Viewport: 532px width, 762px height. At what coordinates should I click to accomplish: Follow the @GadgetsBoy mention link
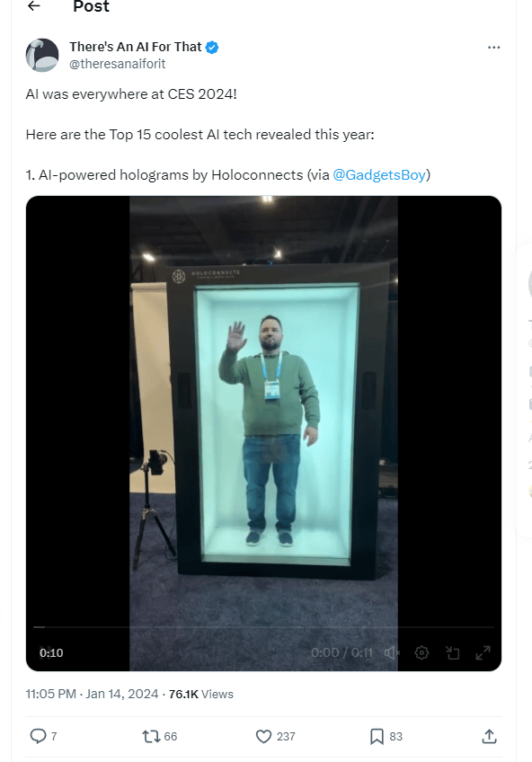tap(379, 174)
